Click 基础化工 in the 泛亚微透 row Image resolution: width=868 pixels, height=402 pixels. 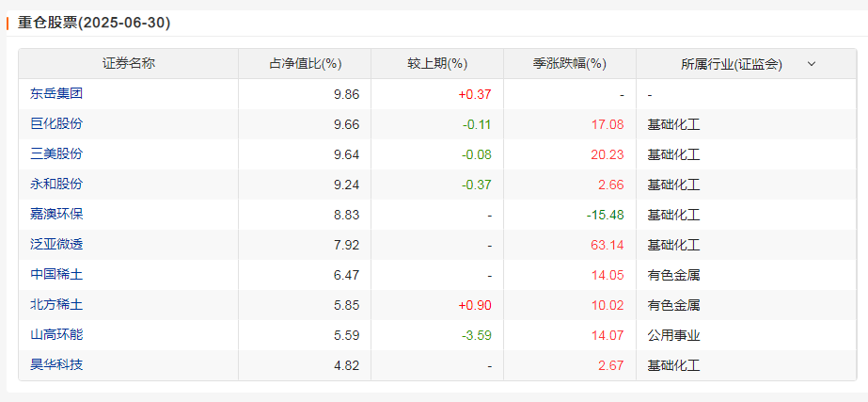tap(673, 245)
